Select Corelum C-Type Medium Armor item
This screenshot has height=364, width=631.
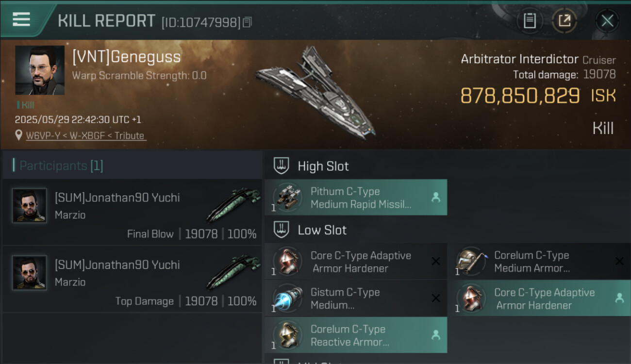(x=539, y=262)
